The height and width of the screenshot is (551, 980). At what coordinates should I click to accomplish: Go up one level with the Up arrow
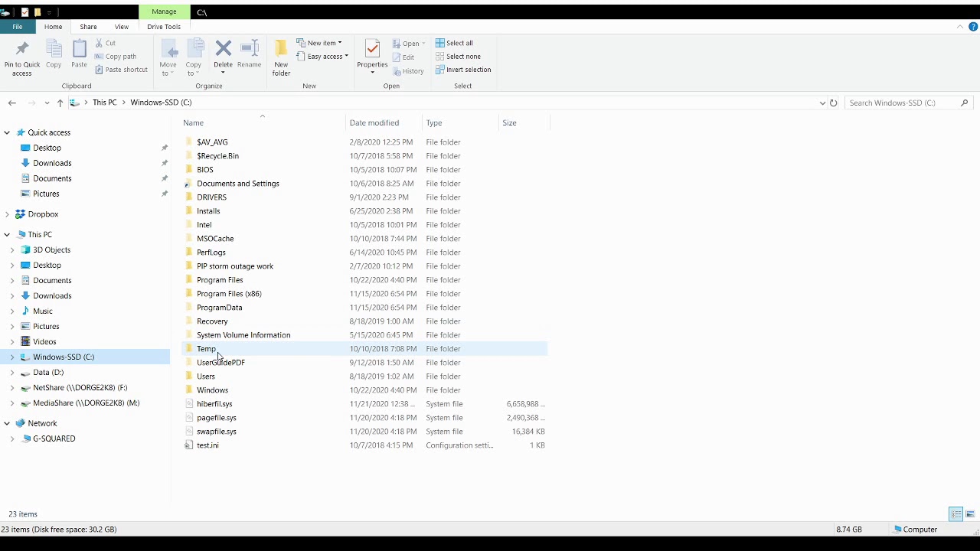click(x=60, y=103)
